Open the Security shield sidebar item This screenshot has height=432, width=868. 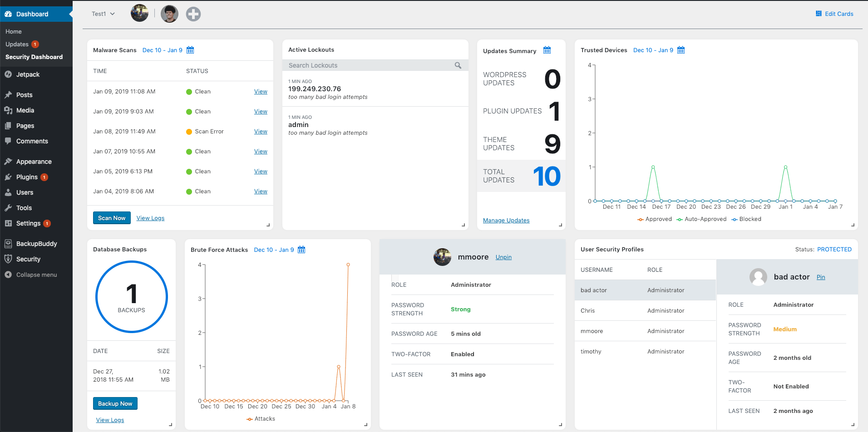pyautogui.click(x=28, y=259)
